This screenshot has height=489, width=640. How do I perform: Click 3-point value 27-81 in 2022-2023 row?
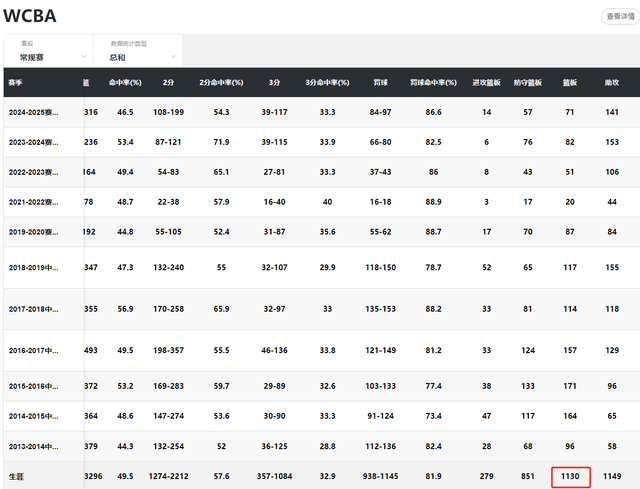[x=274, y=172]
